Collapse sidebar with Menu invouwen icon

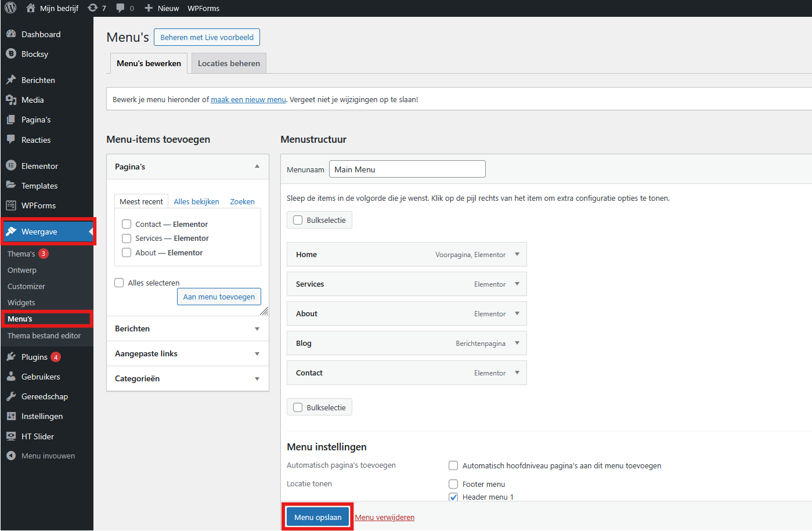coord(11,456)
